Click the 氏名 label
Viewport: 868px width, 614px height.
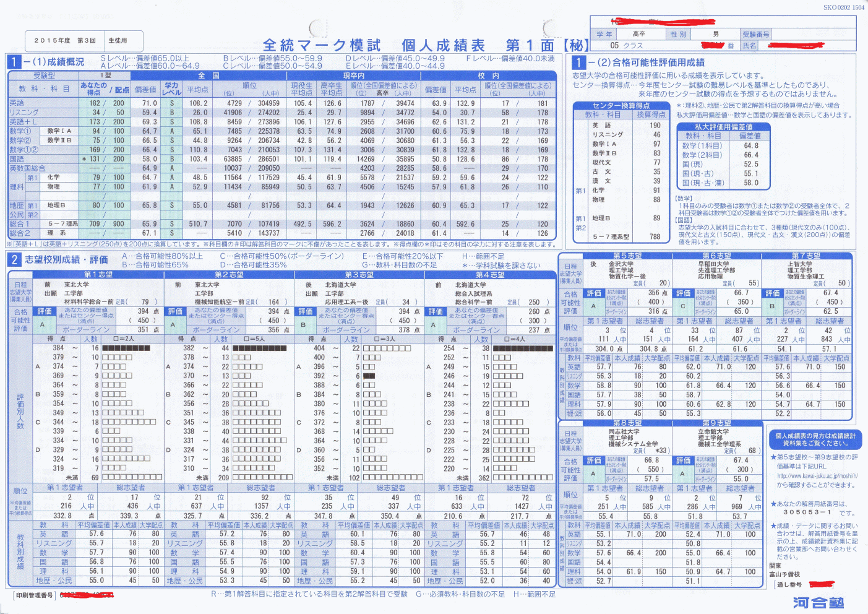749,46
